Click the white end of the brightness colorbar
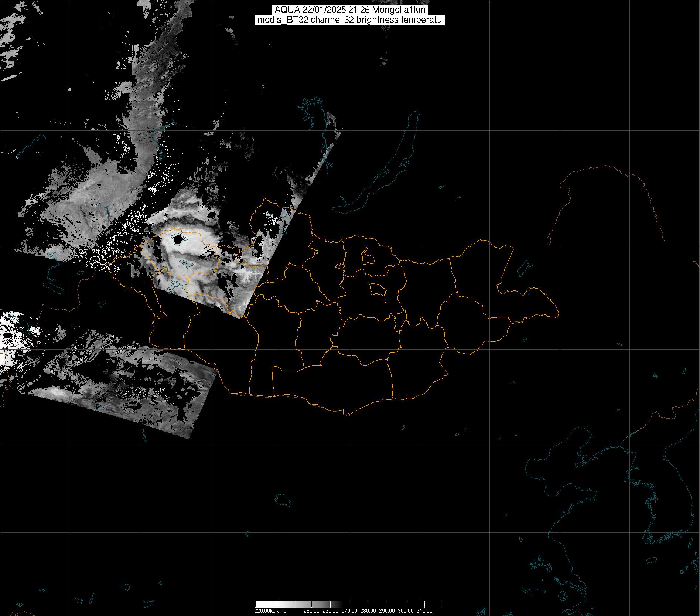Image resolution: width=700 pixels, height=616 pixels. [x=264, y=604]
